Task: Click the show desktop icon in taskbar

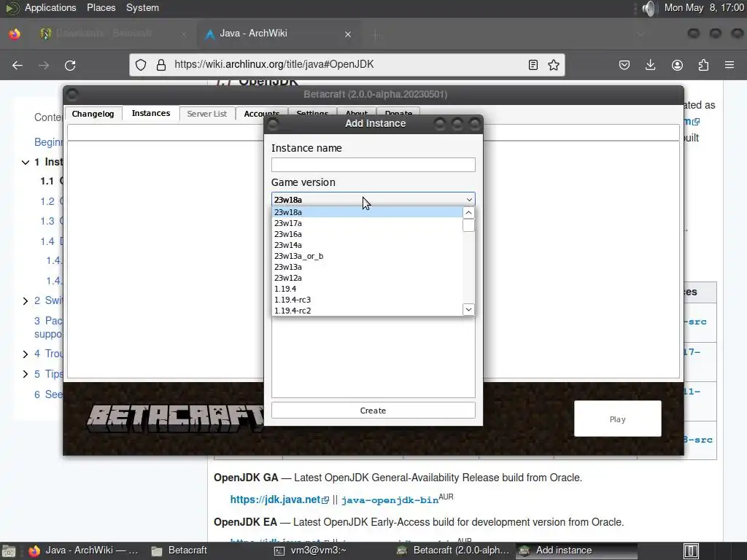Action: 9,551
